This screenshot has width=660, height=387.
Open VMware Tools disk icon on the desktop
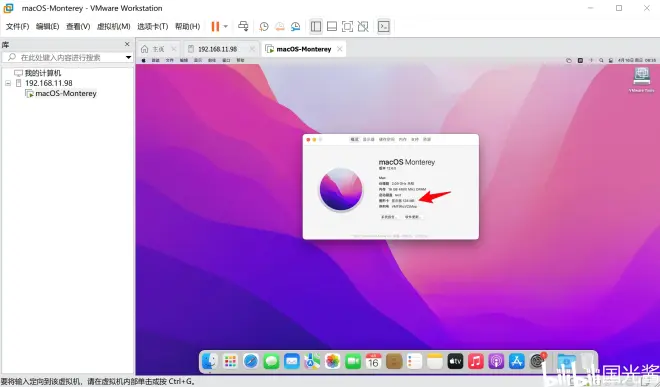(x=641, y=80)
